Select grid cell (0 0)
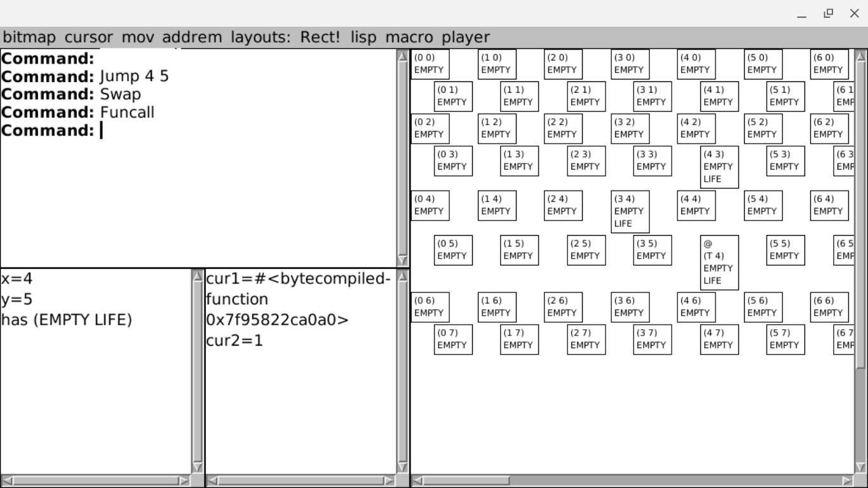 [430, 64]
